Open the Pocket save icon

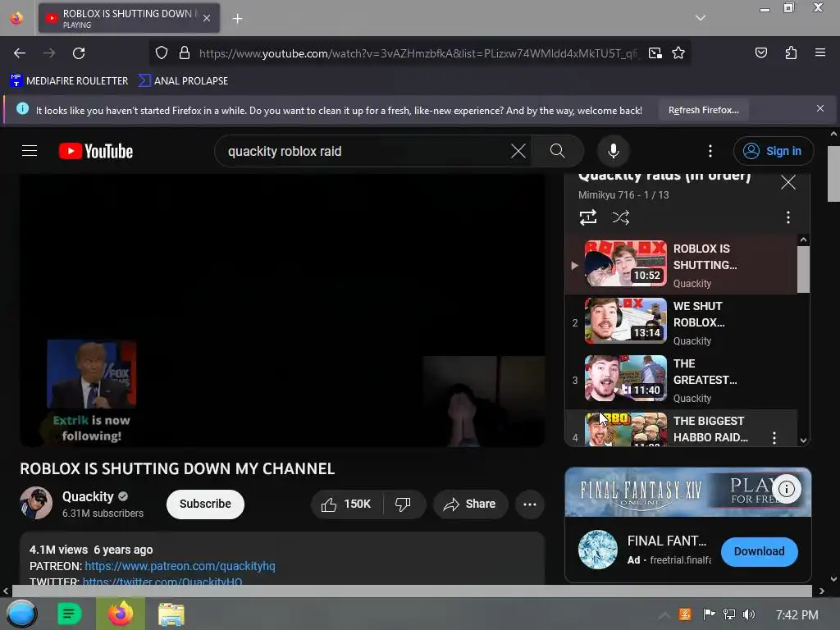760,52
